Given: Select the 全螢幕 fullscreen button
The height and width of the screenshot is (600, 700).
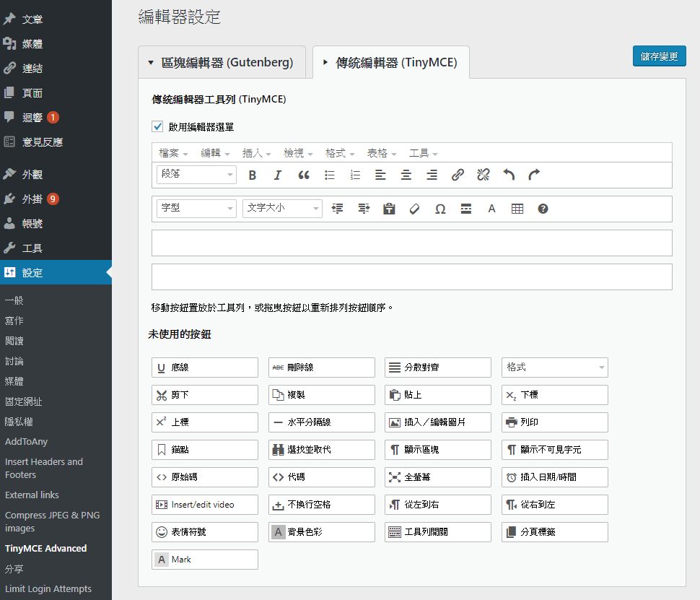Looking at the screenshot, I should point(438,477).
